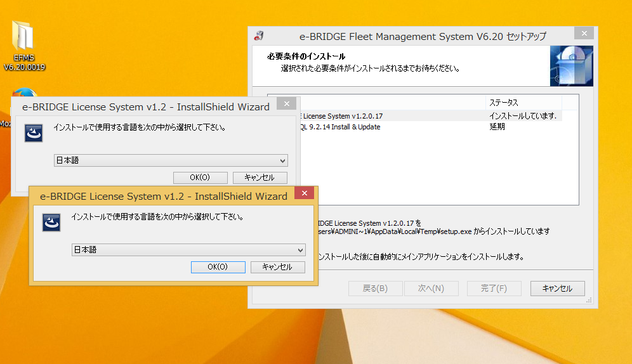Click the InstallShield icon in the inactive language dialog

point(34,133)
